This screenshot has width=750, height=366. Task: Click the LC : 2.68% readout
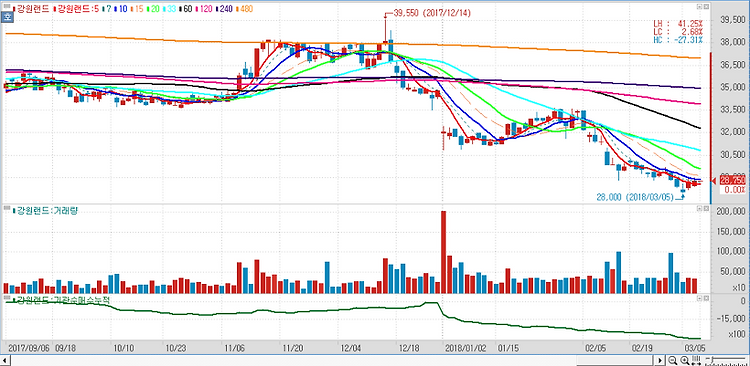(678, 32)
